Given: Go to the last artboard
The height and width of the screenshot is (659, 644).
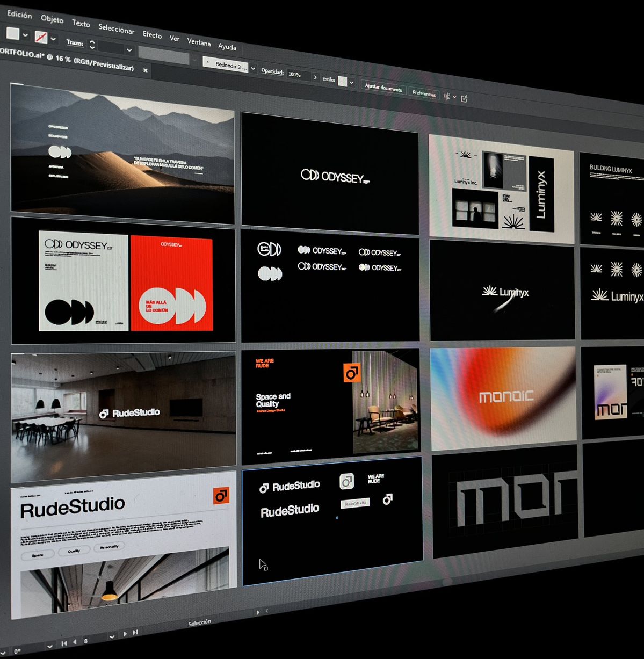Looking at the screenshot, I should [135, 633].
